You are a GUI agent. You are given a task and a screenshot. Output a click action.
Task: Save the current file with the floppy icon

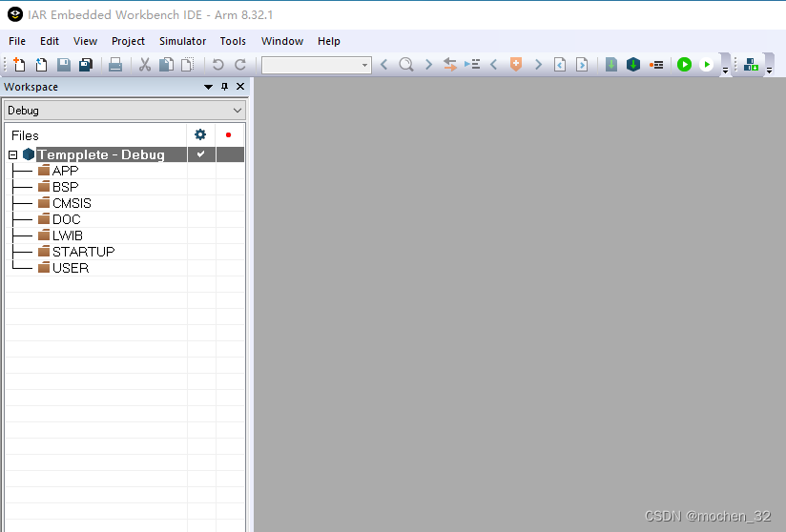pos(64,65)
